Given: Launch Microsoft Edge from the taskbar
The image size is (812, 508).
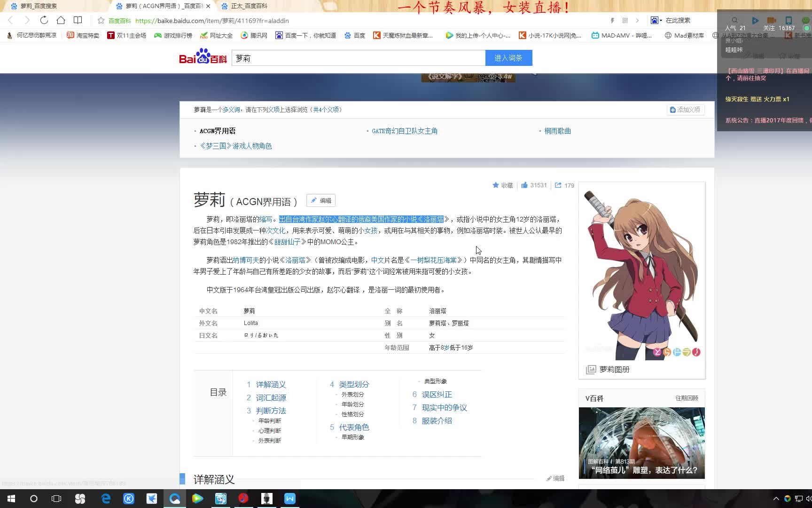Looking at the screenshot, I should (x=106, y=499).
